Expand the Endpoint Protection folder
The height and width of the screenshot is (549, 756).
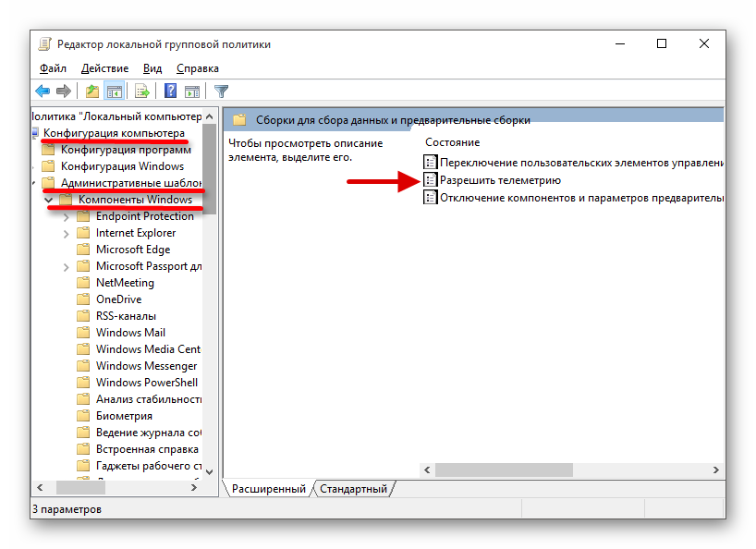click(66, 216)
